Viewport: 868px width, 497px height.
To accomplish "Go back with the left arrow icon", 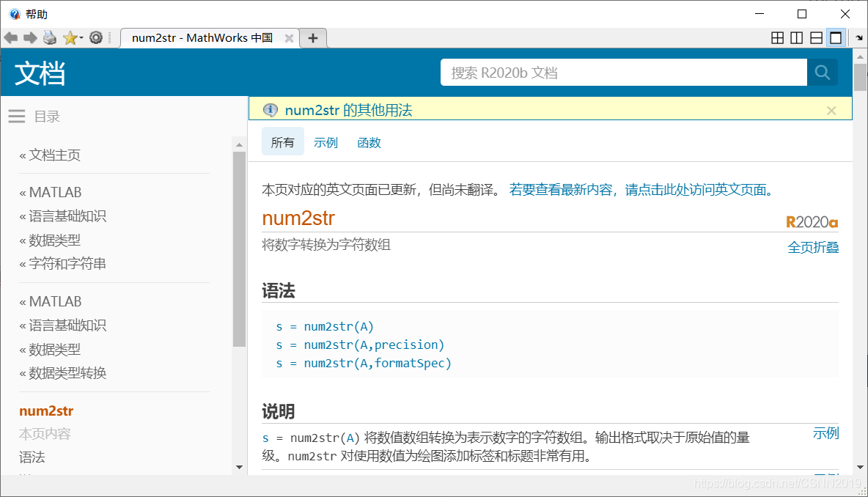I will click(10, 37).
